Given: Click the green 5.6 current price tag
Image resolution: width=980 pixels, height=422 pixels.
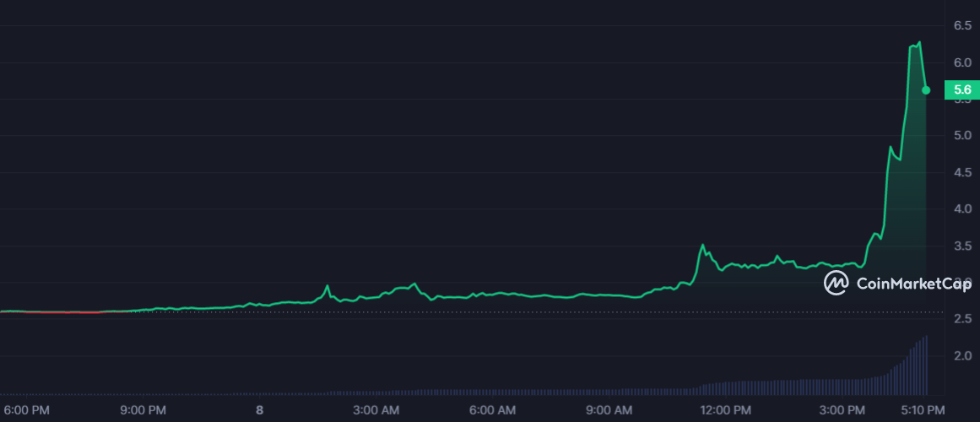Looking at the screenshot, I should click(x=962, y=89).
